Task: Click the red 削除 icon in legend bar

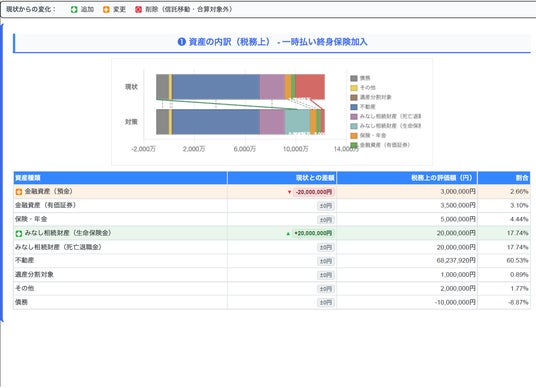Action: pyautogui.click(x=138, y=10)
